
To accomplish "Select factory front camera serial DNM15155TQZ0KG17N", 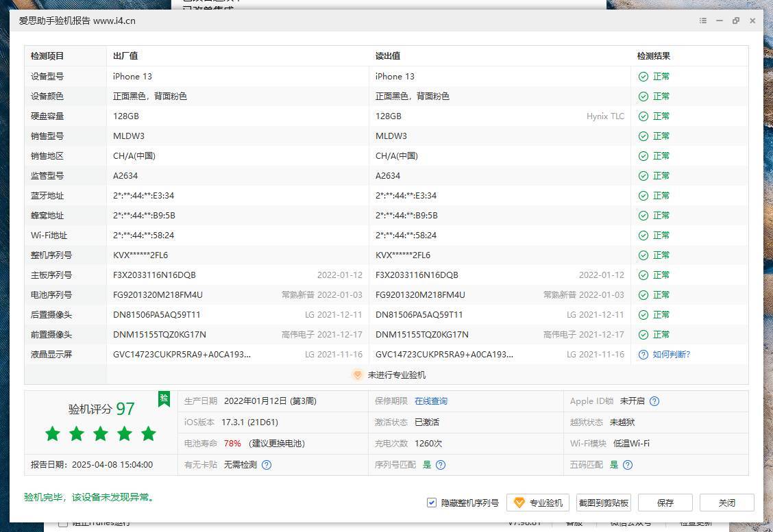I will coord(159,335).
